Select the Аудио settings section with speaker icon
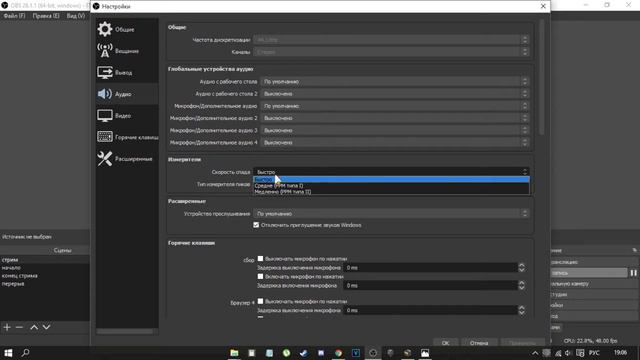 127,94
